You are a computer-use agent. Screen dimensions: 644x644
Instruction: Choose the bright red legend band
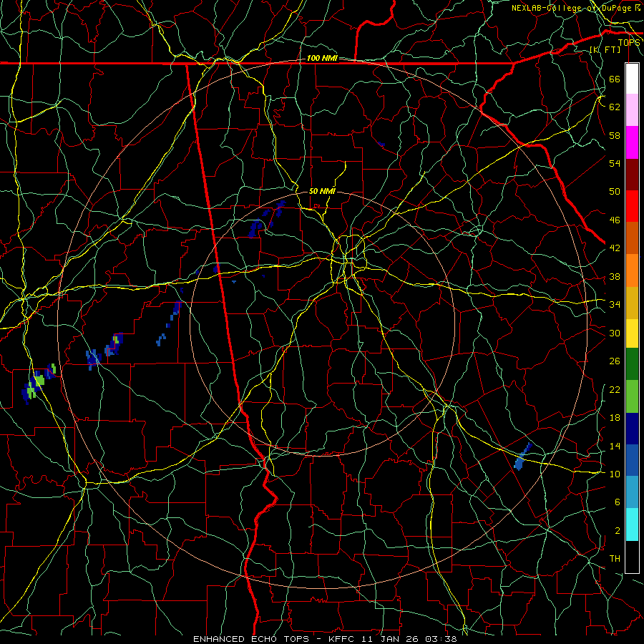(632, 206)
